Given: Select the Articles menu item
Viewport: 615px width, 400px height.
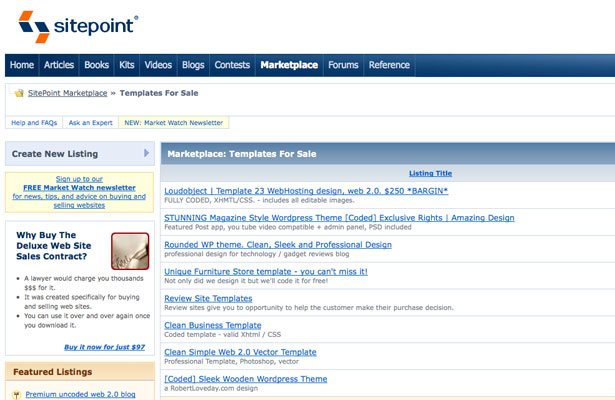Looking at the screenshot, I should click(59, 65).
